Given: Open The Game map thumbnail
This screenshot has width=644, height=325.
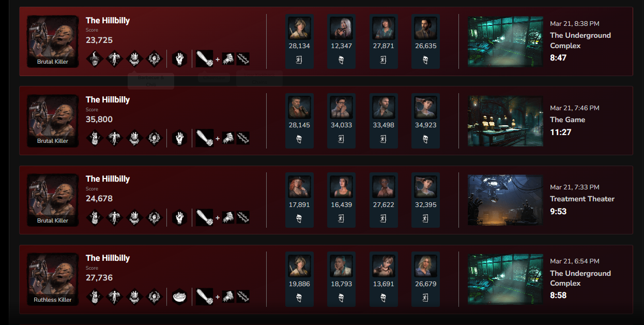Looking at the screenshot, I should tap(505, 121).
